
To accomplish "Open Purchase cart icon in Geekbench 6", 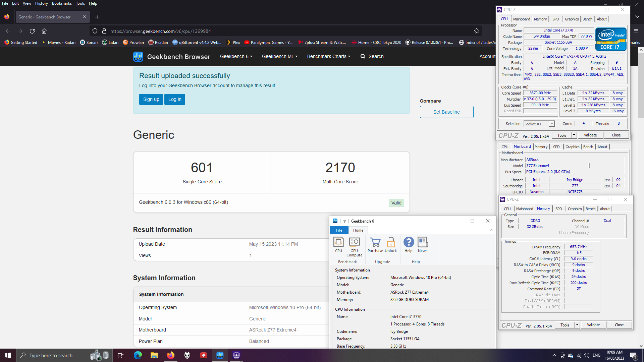I will tap(375, 245).
